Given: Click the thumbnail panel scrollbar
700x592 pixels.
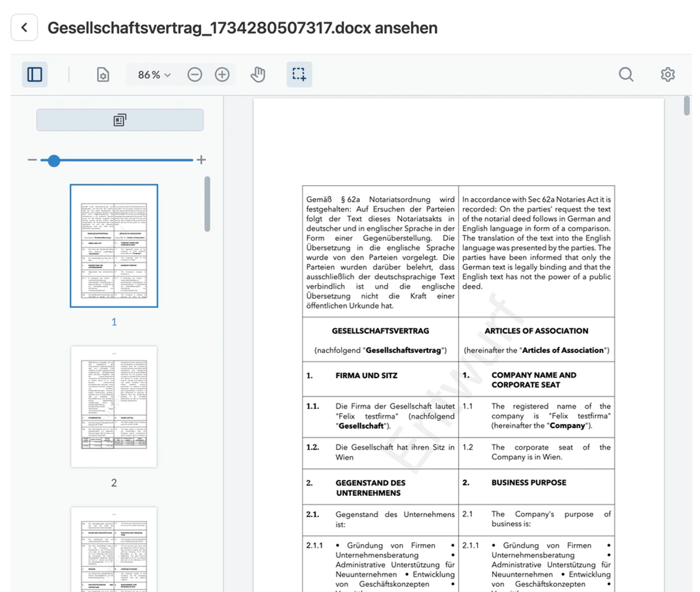Looking at the screenshot, I should pos(207,204).
